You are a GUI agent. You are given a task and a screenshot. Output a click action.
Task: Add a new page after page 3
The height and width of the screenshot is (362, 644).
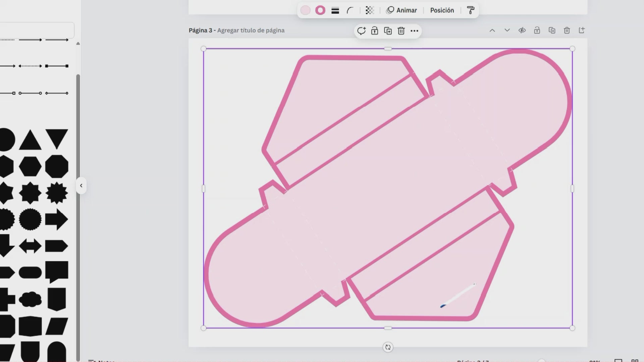[582, 31]
